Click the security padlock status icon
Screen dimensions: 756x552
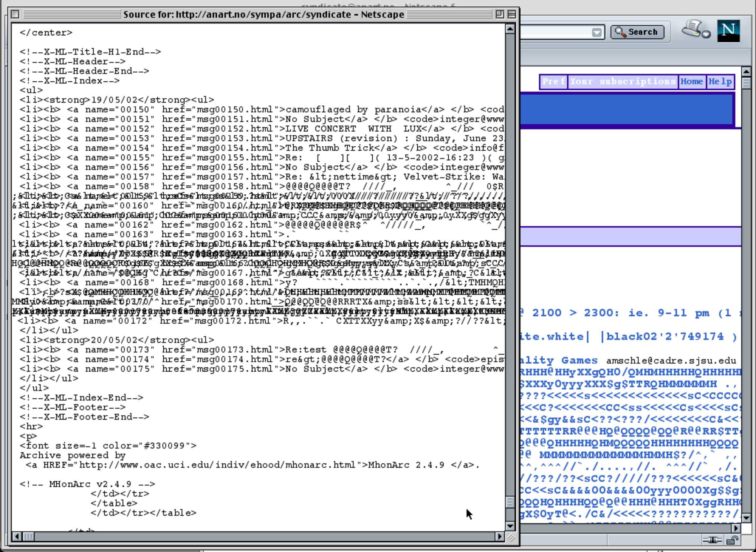tap(733, 540)
